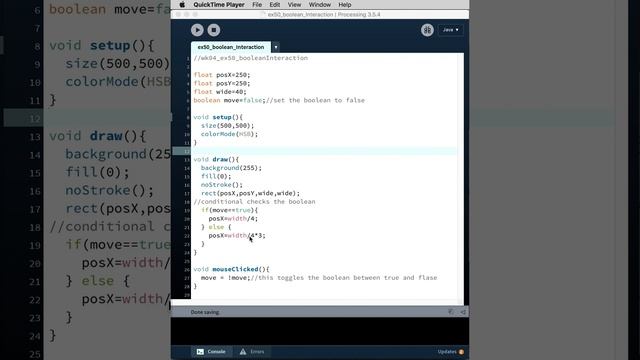The height and width of the screenshot is (360, 640).
Task: Click the line 'float wide=40;'
Action: click(x=220, y=92)
